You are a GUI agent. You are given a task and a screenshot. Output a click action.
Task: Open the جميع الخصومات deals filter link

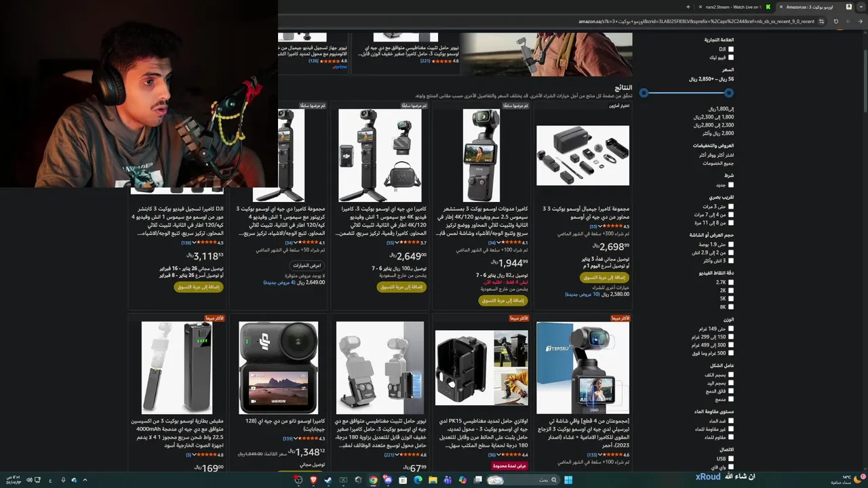click(x=718, y=163)
